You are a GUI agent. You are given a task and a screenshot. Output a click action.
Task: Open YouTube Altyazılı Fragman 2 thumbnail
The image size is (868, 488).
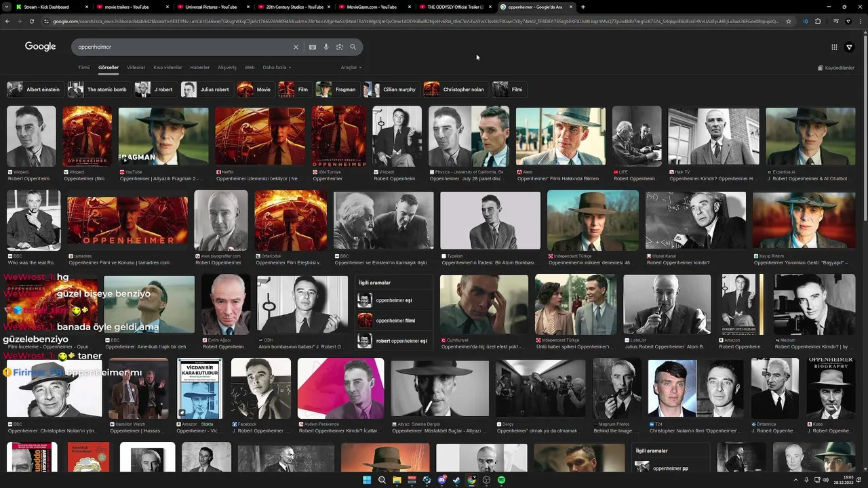tap(163, 136)
